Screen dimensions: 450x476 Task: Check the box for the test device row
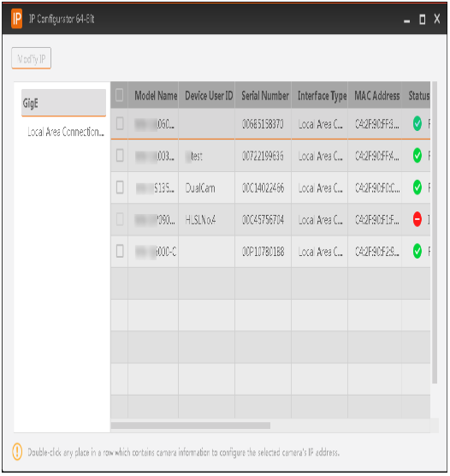click(120, 156)
